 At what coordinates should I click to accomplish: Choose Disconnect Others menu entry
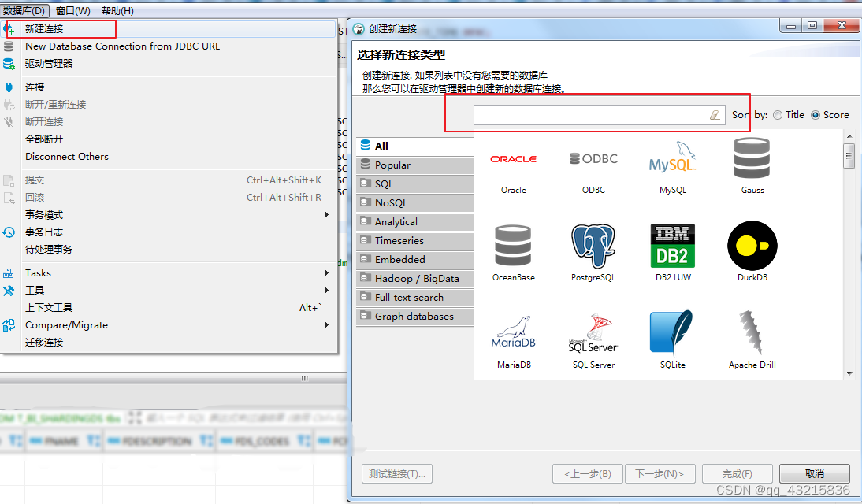point(168,156)
